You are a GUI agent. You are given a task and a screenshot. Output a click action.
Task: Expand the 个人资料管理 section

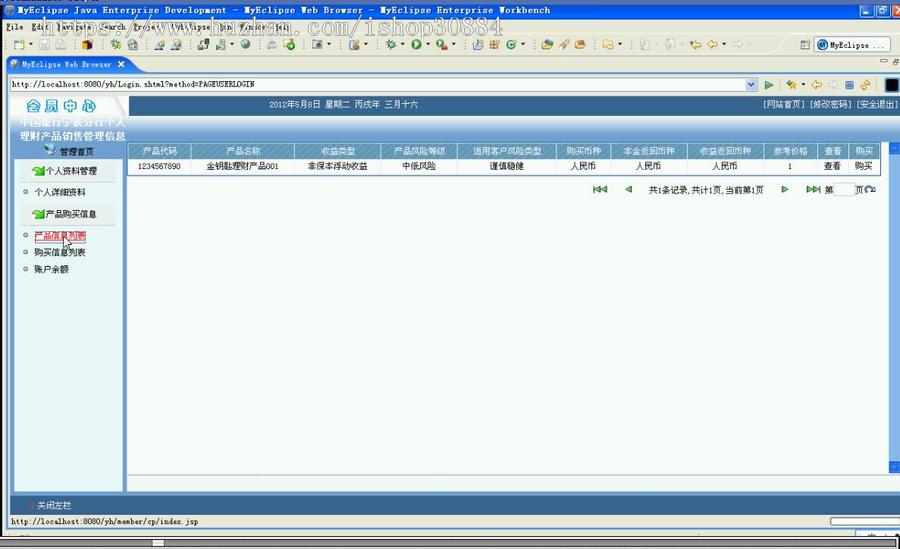pos(71,171)
